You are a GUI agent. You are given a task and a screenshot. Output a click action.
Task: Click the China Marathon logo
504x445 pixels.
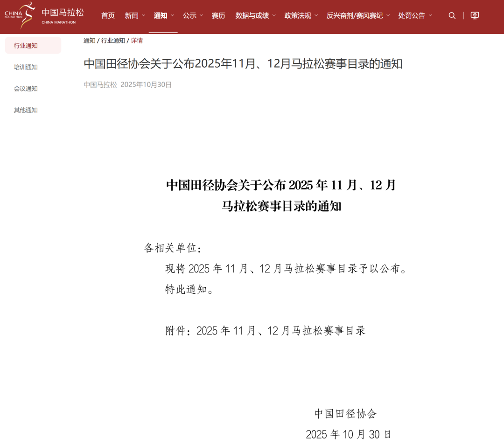pos(44,15)
